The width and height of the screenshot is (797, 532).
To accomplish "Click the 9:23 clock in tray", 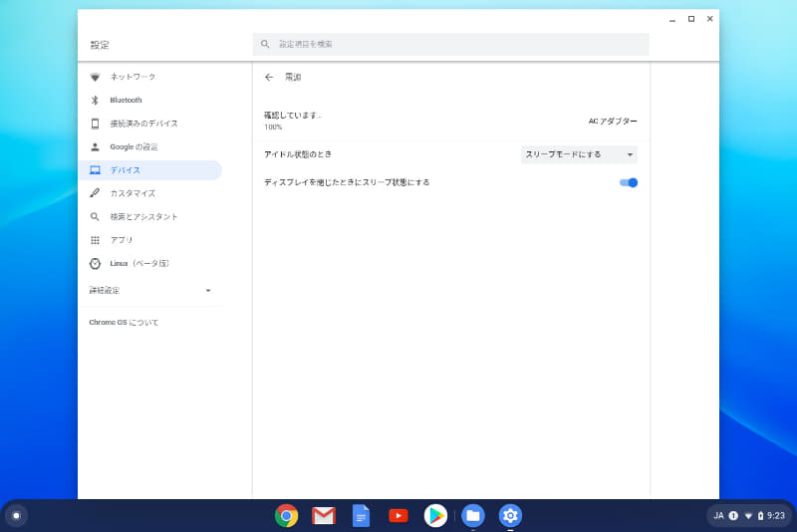I will [x=776, y=516].
